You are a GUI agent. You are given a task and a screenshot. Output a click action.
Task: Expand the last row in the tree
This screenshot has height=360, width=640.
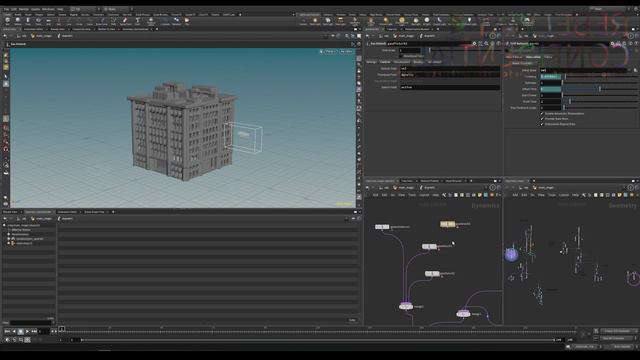[9, 243]
